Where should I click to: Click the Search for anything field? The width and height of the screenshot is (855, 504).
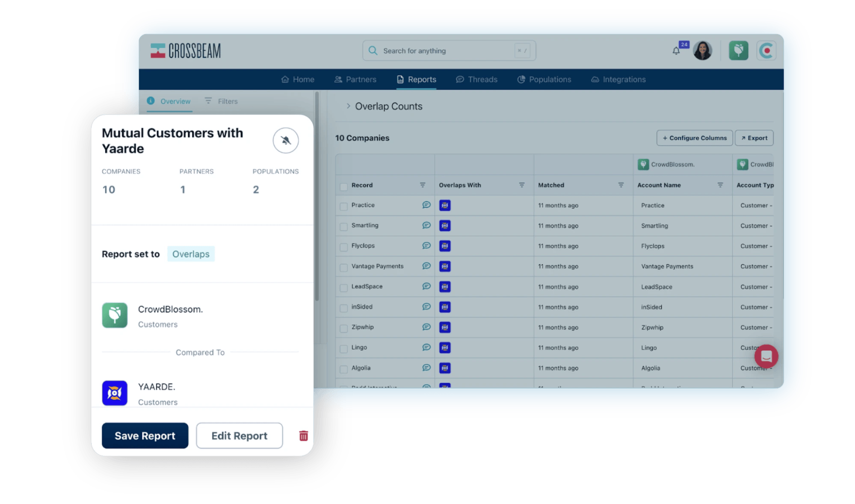pyautogui.click(x=449, y=51)
